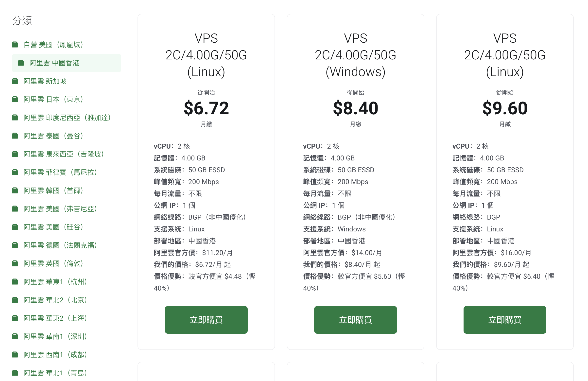The height and width of the screenshot is (381, 588).
Task: Click the icon beside 阿里雲 華北1（青島）
Action: pyautogui.click(x=15, y=373)
